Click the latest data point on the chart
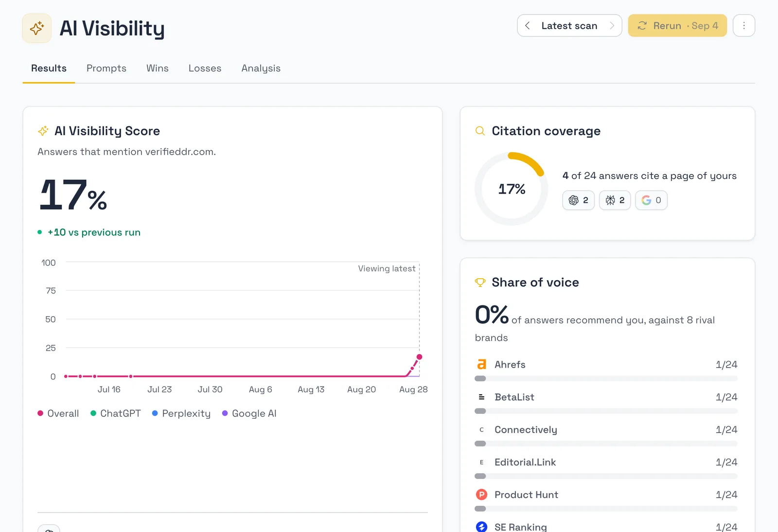778x532 pixels. pos(419,357)
